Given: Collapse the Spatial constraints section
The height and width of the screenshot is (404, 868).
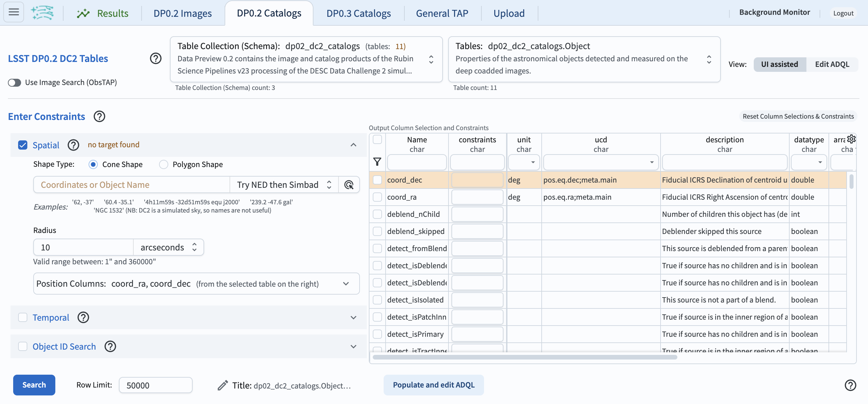Looking at the screenshot, I should pos(353,145).
